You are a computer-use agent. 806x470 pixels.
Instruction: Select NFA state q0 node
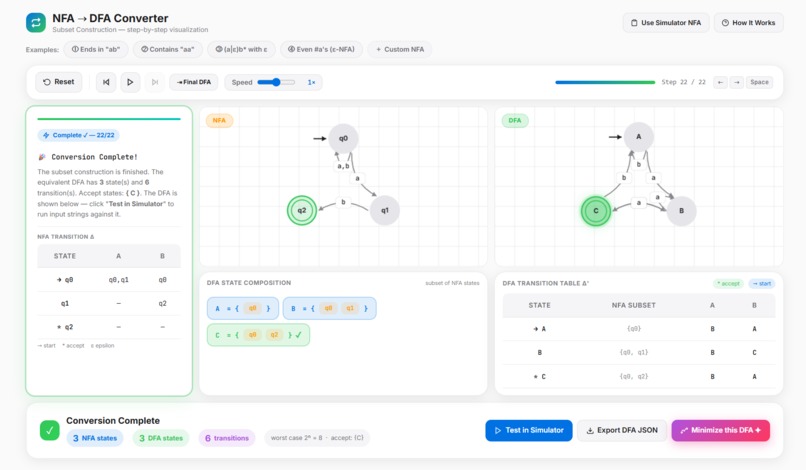[x=343, y=138]
